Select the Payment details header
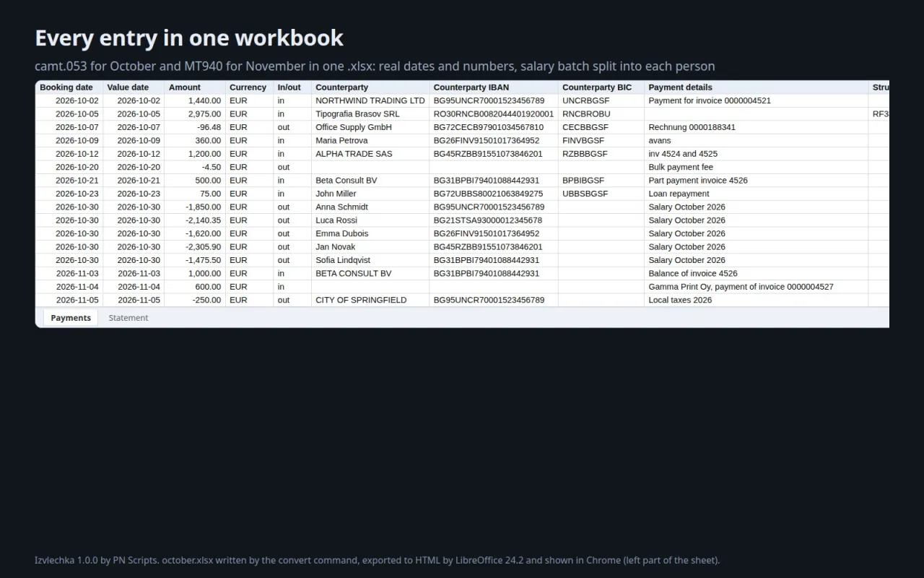924x578 pixels. click(757, 87)
